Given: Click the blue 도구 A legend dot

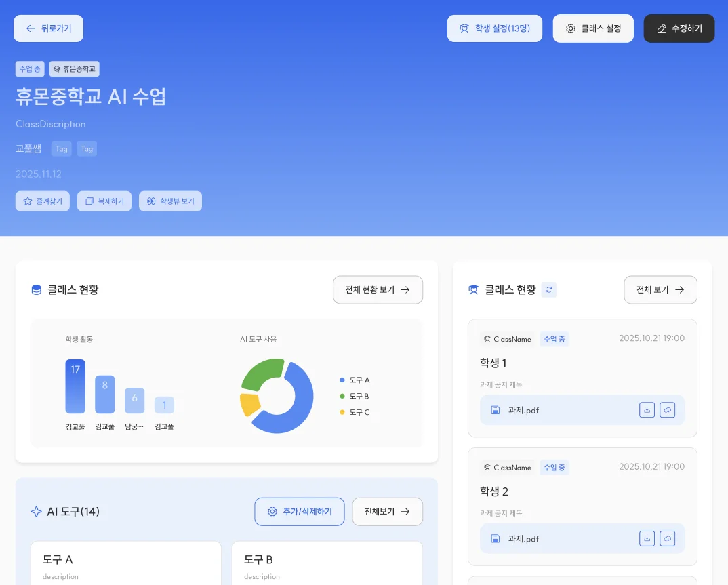Looking at the screenshot, I should tap(342, 380).
